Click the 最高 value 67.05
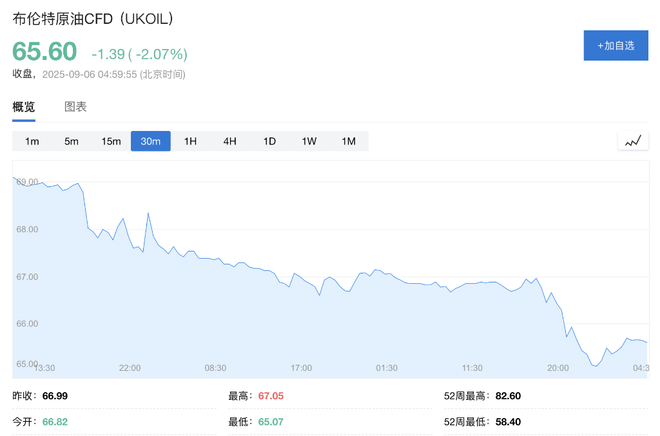 pos(271,396)
